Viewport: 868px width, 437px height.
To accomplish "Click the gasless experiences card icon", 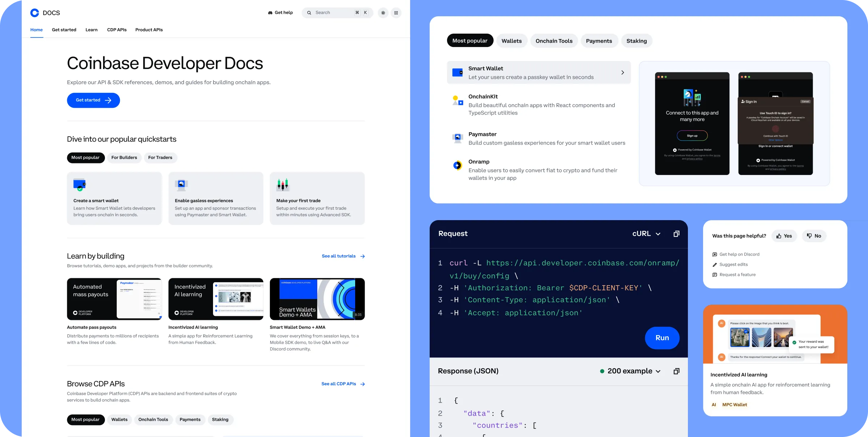I will 181,185.
